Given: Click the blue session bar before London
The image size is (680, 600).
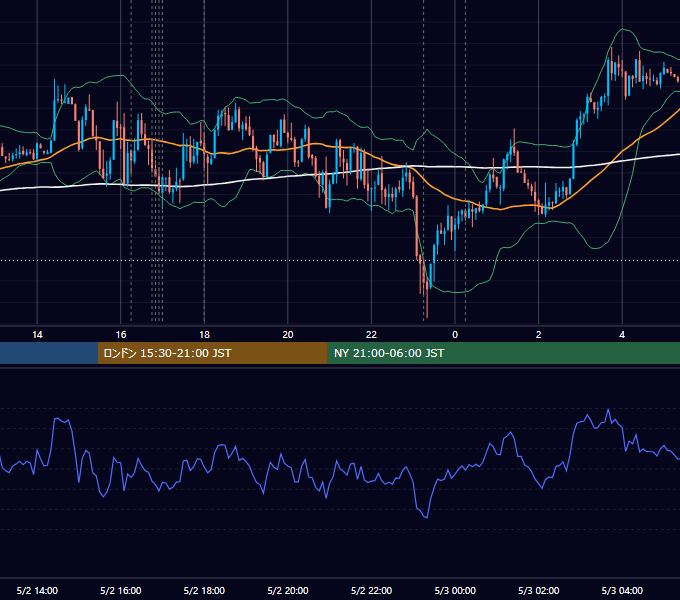Looking at the screenshot, I should click(49, 353).
